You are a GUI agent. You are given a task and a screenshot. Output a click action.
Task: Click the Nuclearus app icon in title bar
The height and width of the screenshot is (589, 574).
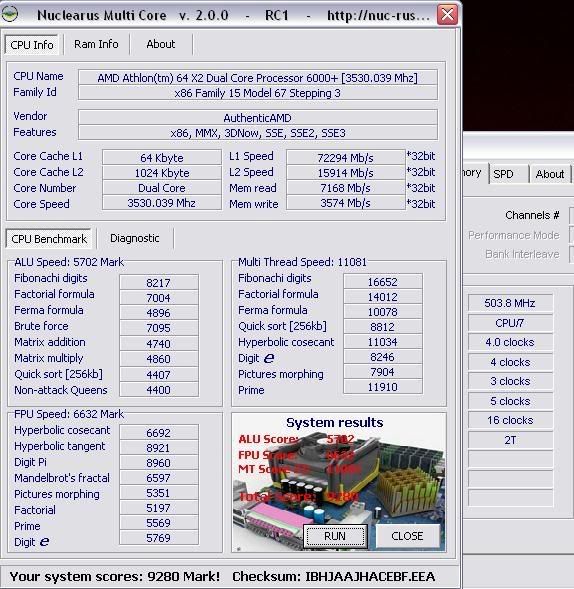10,14
